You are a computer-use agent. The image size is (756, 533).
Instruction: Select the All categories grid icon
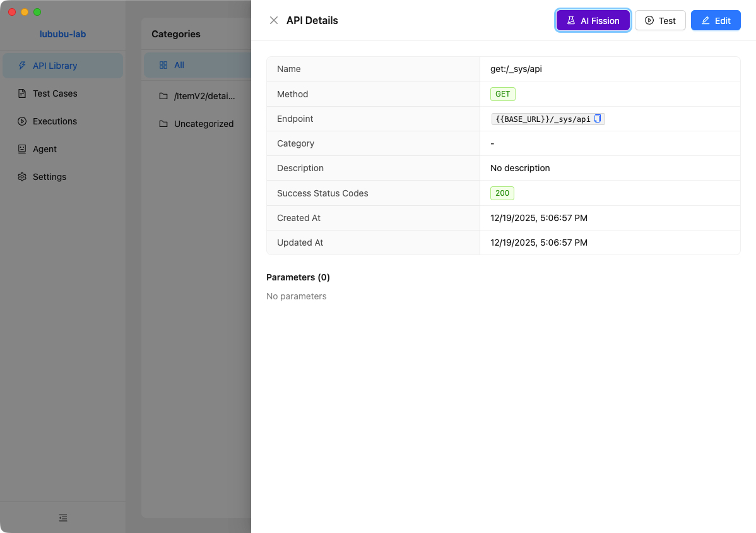tap(163, 65)
